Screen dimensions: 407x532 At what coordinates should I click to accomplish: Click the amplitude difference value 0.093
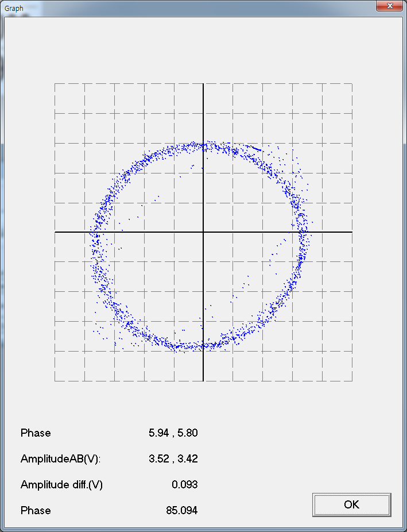pos(184,484)
